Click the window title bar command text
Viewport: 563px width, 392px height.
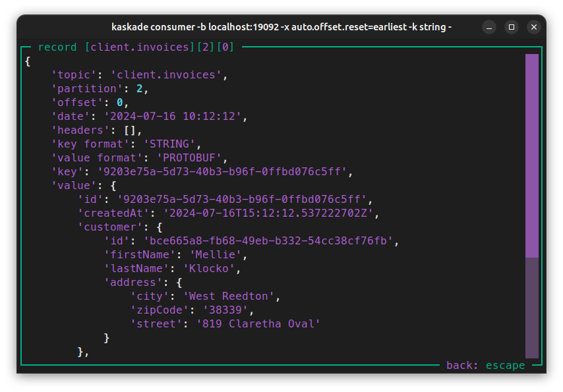click(281, 27)
